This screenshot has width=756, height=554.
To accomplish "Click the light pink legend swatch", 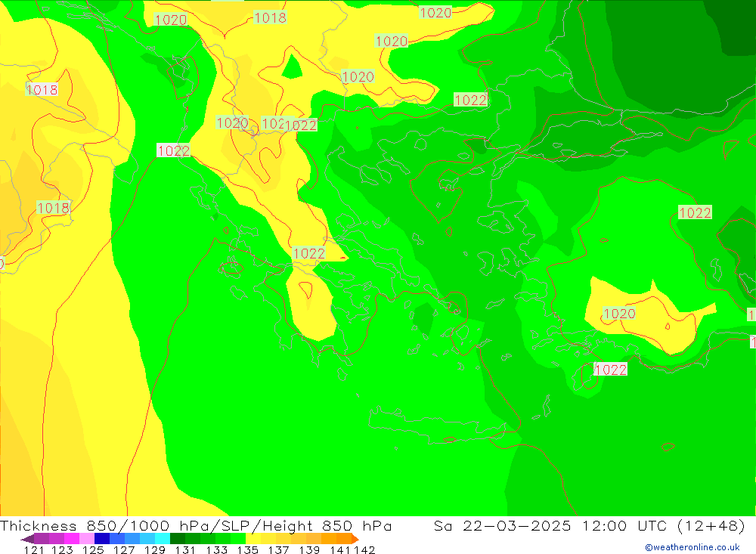I will coord(87,539).
